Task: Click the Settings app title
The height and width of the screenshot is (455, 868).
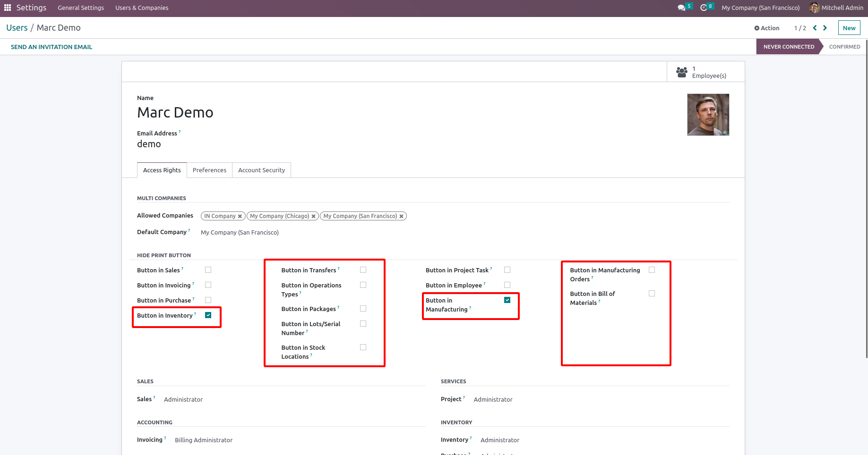Action: (x=31, y=8)
